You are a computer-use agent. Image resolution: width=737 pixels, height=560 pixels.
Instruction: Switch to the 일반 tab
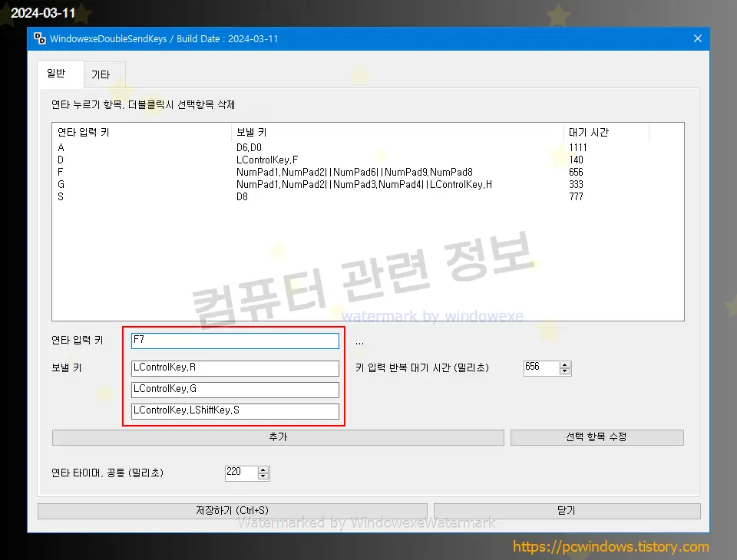[x=61, y=74]
